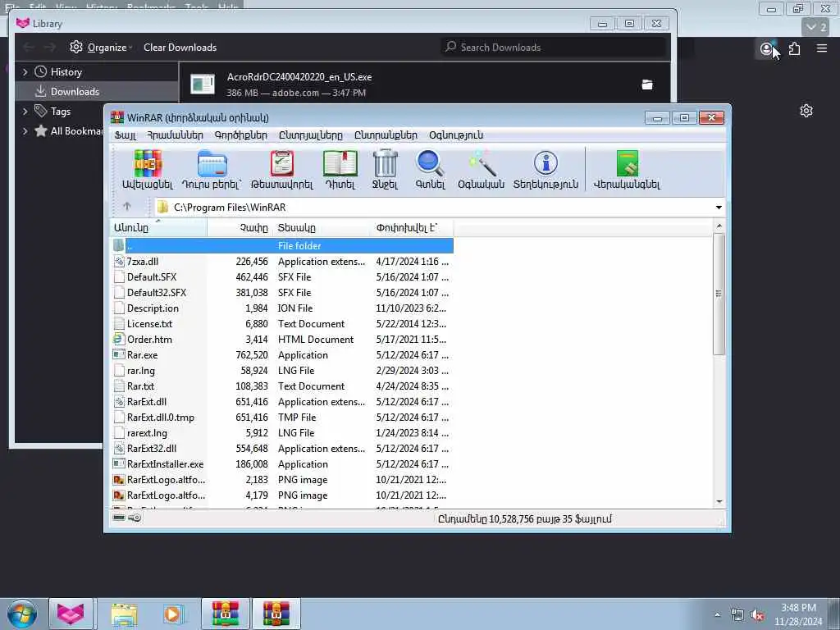Open the Օգնություն (Help) menu
The width and height of the screenshot is (840, 630).
coord(456,135)
